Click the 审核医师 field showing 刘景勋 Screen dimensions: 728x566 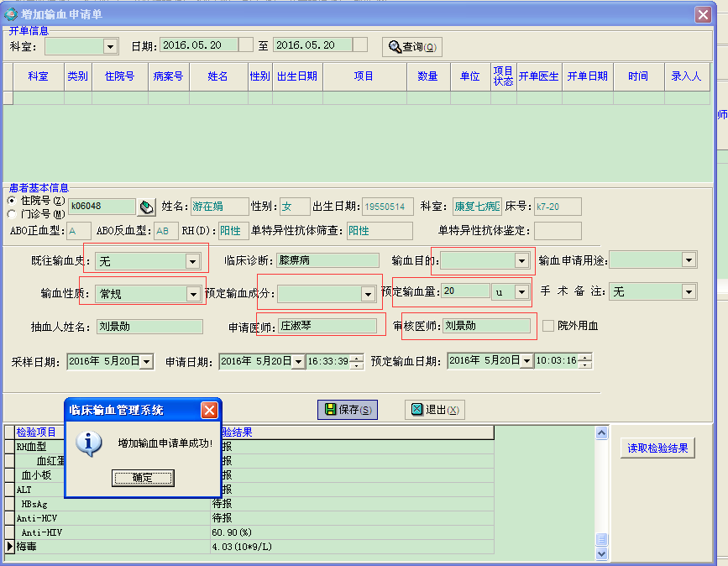tap(486, 326)
